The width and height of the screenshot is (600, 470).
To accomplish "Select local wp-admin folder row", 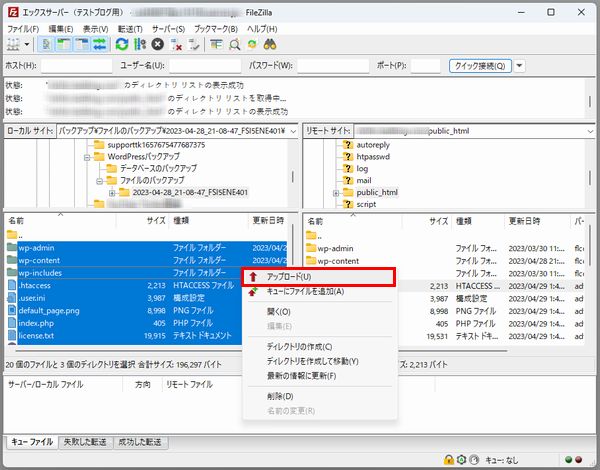I will pos(147,248).
